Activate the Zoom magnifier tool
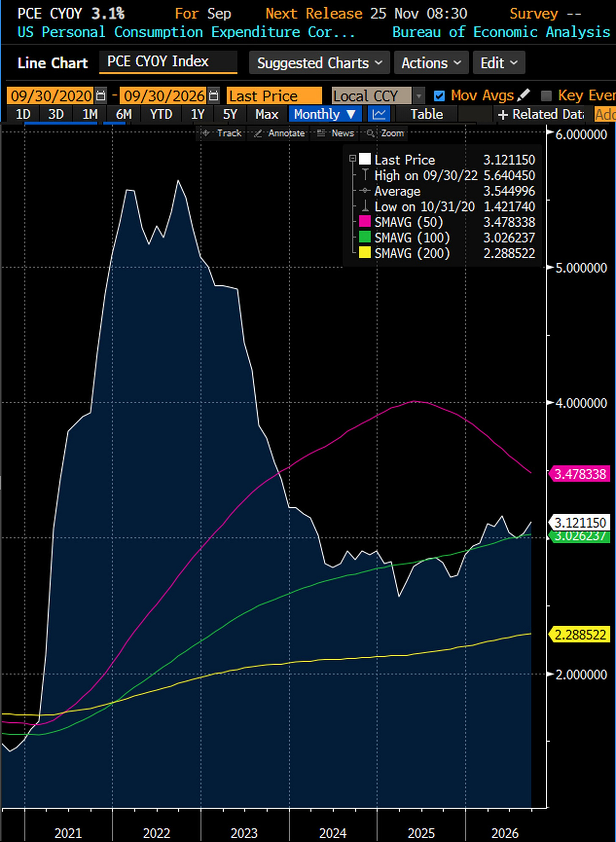Screen dimensions: 616x842 385,133
